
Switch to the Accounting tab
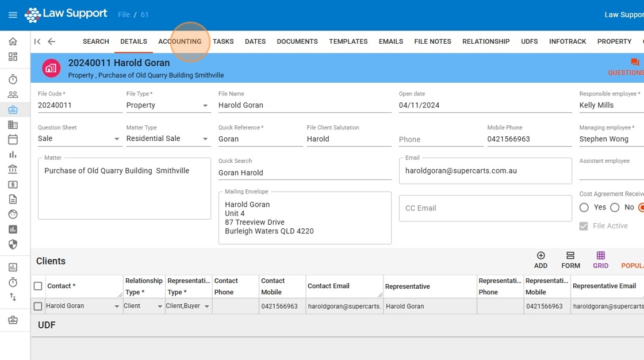(x=180, y=41)
